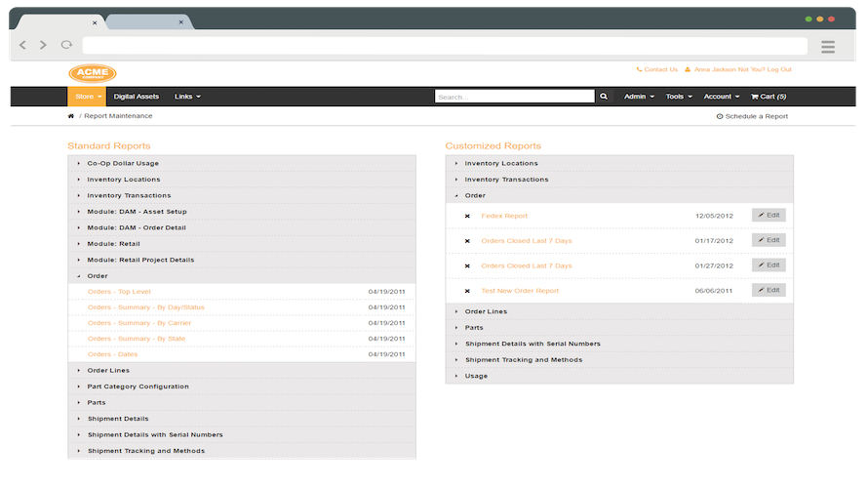This screenshot has height=488, width=868.
Task: Delete Orders Closed Last 7 Days dated 01/27/2012
Action: point(467,265)
